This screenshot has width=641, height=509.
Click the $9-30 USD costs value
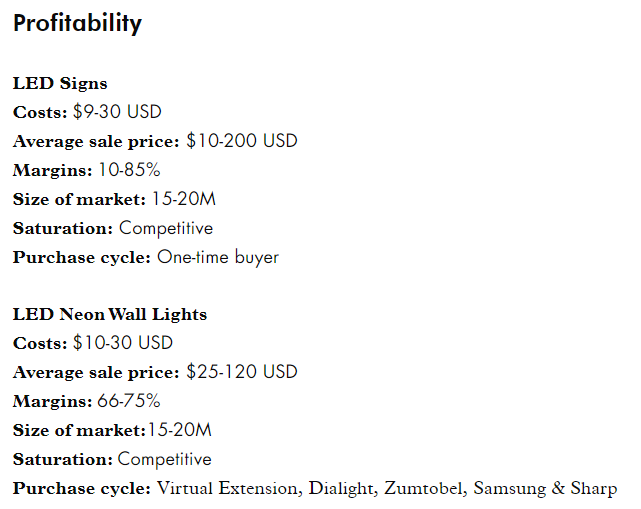117,112
